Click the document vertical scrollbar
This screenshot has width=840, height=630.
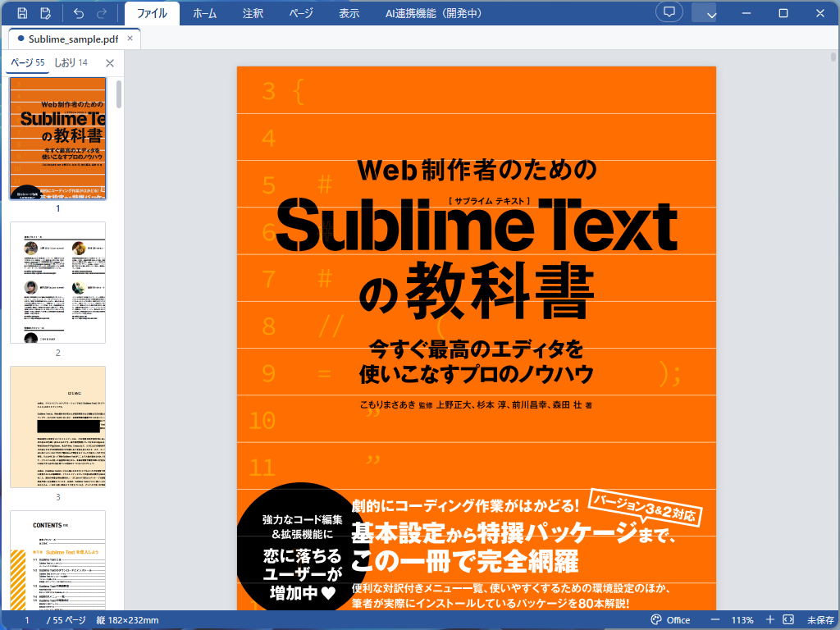point(833,57)
